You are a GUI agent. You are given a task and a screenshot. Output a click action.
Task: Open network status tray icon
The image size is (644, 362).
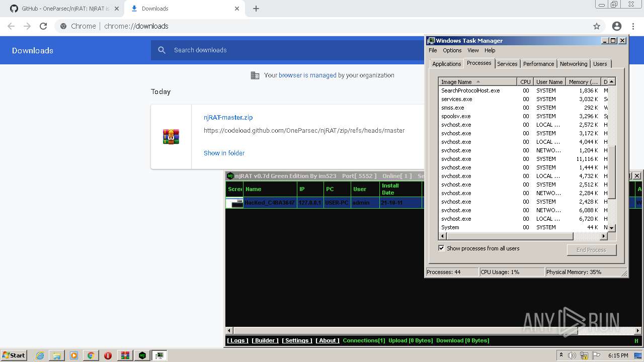[584, 356]
